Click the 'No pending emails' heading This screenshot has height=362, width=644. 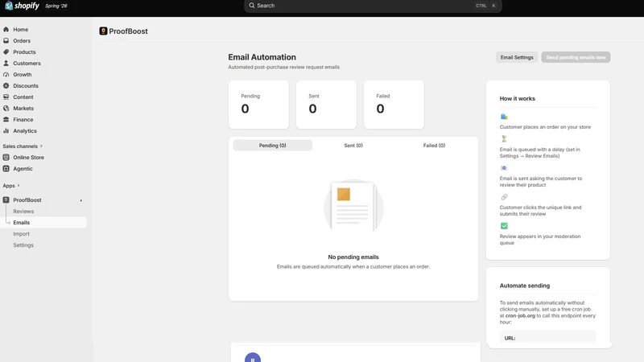tap(353, 257)
